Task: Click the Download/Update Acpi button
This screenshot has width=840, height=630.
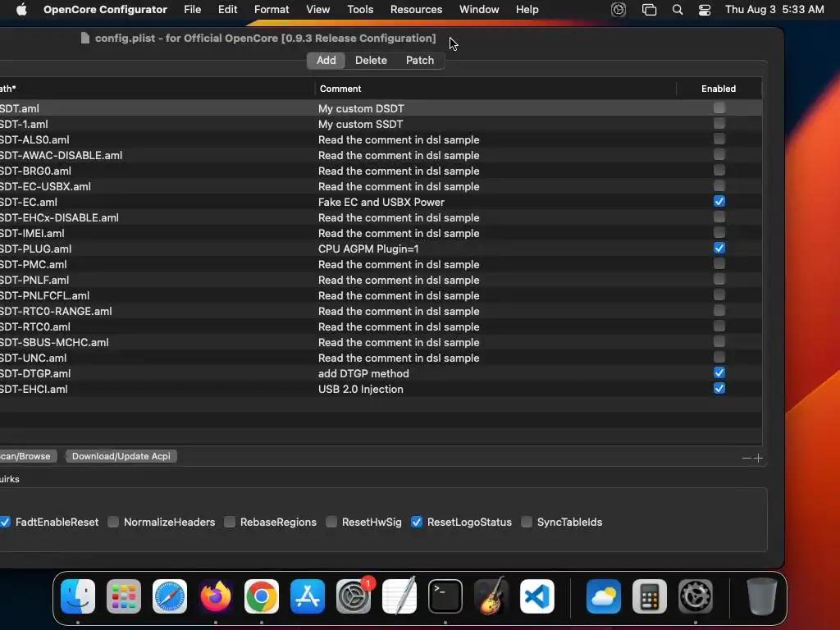Action: [121, 456]
